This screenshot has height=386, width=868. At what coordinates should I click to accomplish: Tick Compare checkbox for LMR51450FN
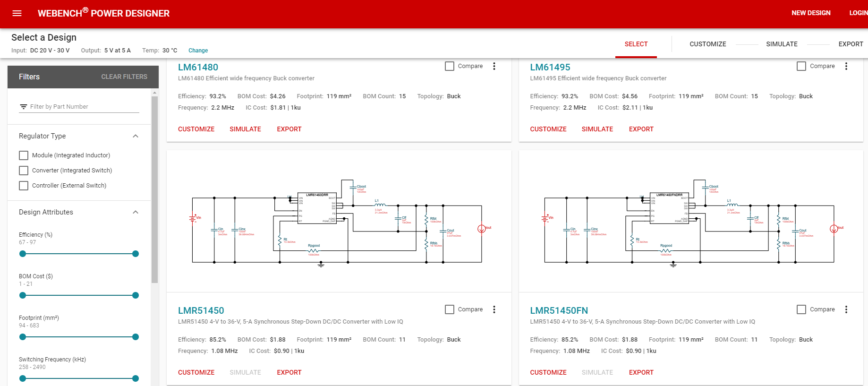tap(801, 309)
